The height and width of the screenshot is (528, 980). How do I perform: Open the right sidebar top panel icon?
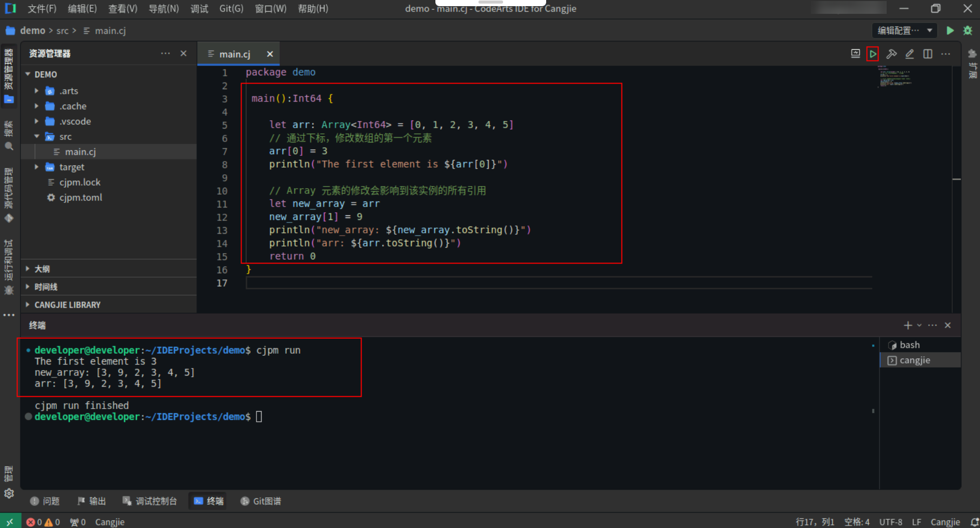coord(972,53)
